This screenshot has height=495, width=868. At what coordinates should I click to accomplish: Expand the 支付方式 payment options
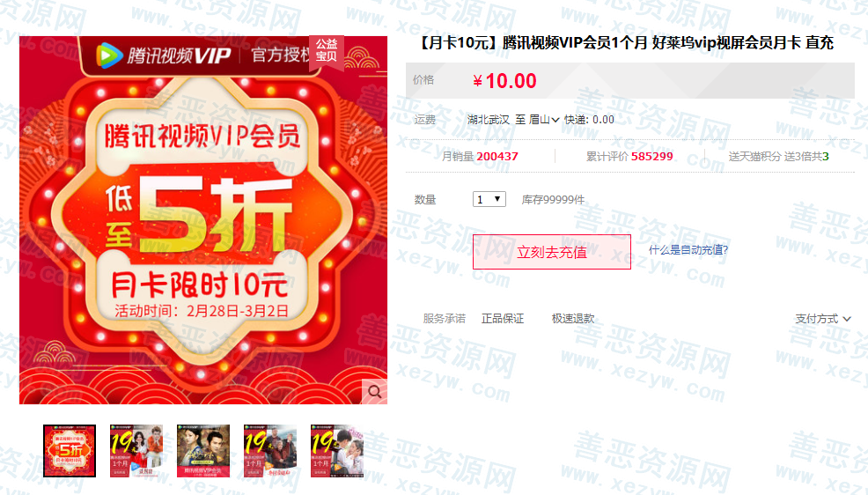click(822, 319)
